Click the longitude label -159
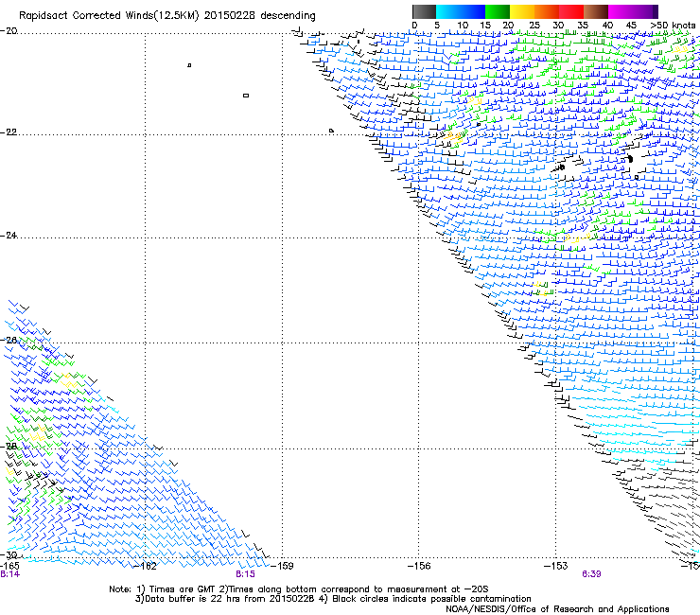700x615 pixels. [282, 566]
